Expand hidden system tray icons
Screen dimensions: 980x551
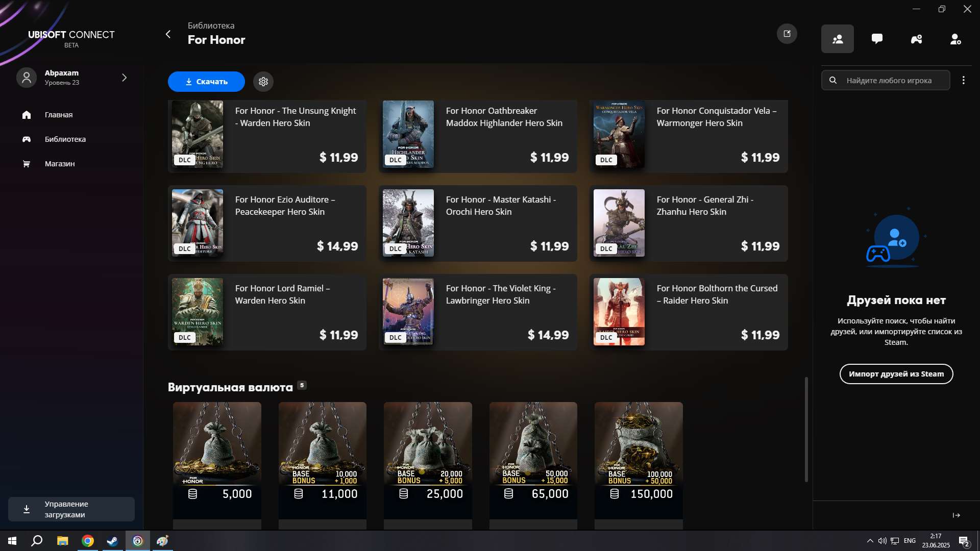(x=869, y=541)
